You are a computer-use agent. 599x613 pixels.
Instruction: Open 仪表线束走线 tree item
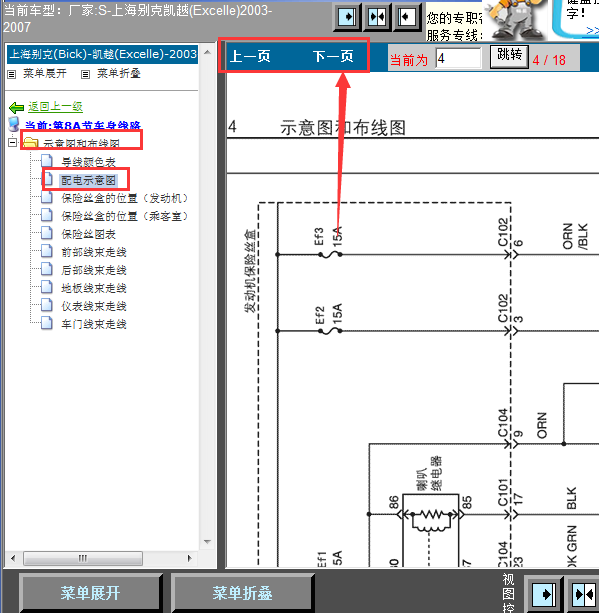coord(94,306)
